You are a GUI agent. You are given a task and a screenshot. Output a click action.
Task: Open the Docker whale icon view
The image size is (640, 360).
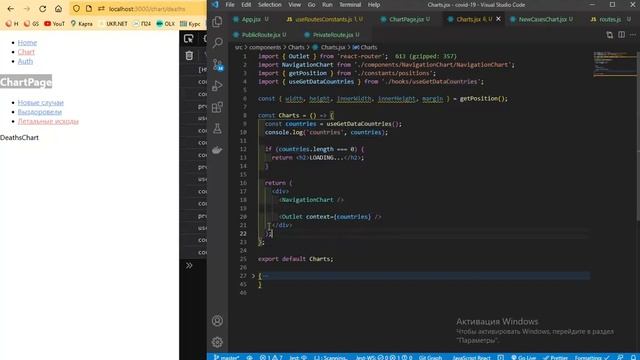pos(217,150)
